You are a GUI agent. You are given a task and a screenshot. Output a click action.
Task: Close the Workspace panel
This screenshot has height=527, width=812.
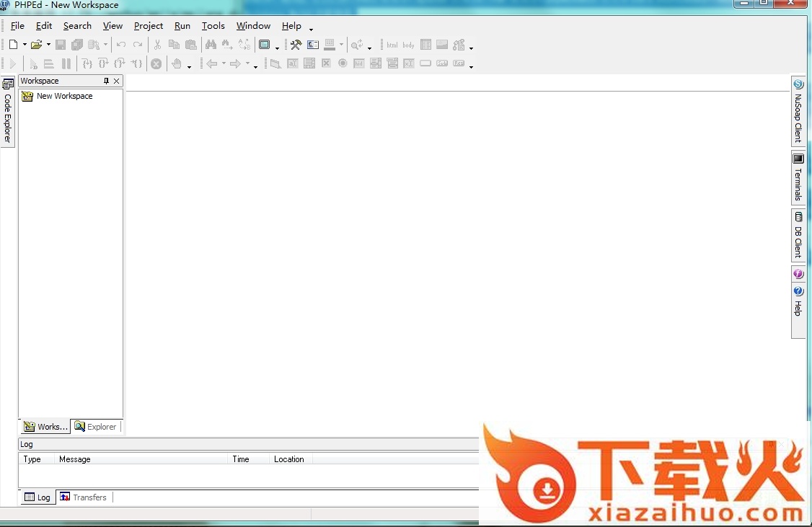(x=117, y=81)
